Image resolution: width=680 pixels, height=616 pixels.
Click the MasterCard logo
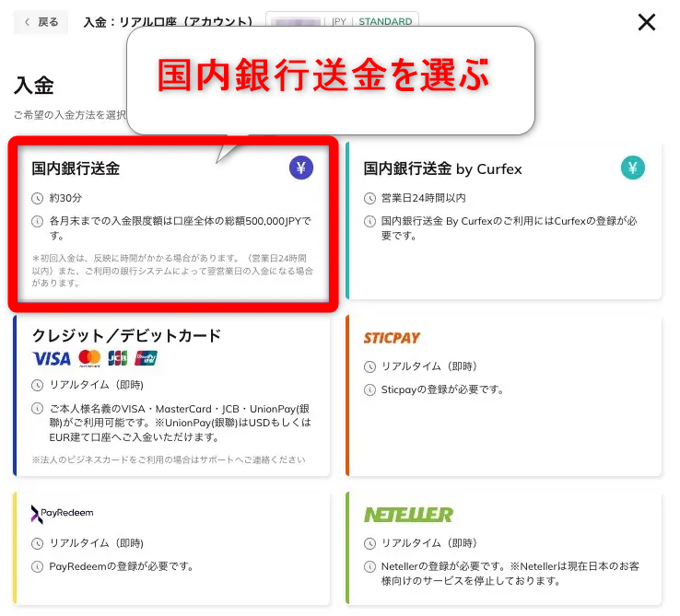[89, 358]
